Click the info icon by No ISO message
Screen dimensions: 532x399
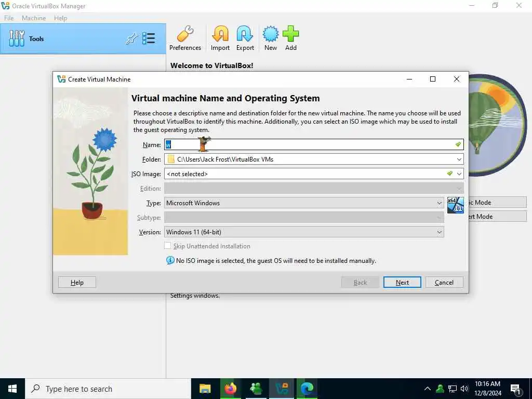pyautogui.click(x=170, y=261)
